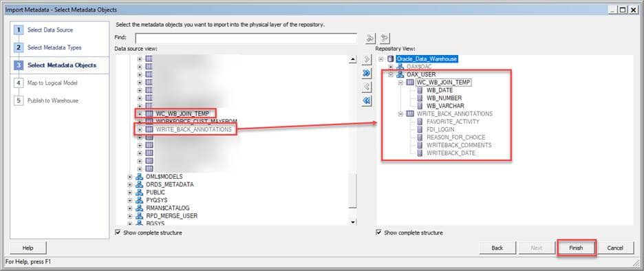644x271 pixels.
Task: Click the Oracle_Data_Warehouse database icon
Action: 390,59
